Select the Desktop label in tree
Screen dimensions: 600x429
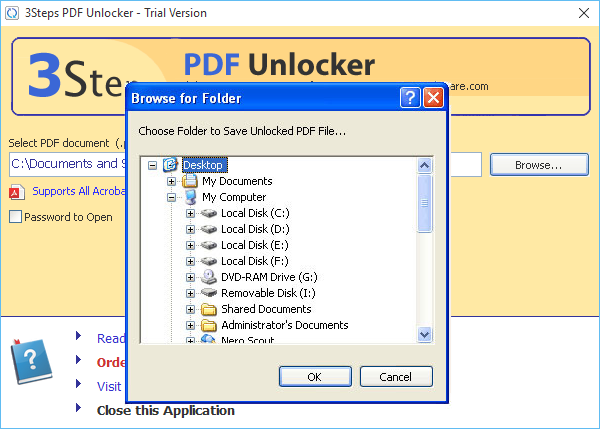[x=203, y=165]
